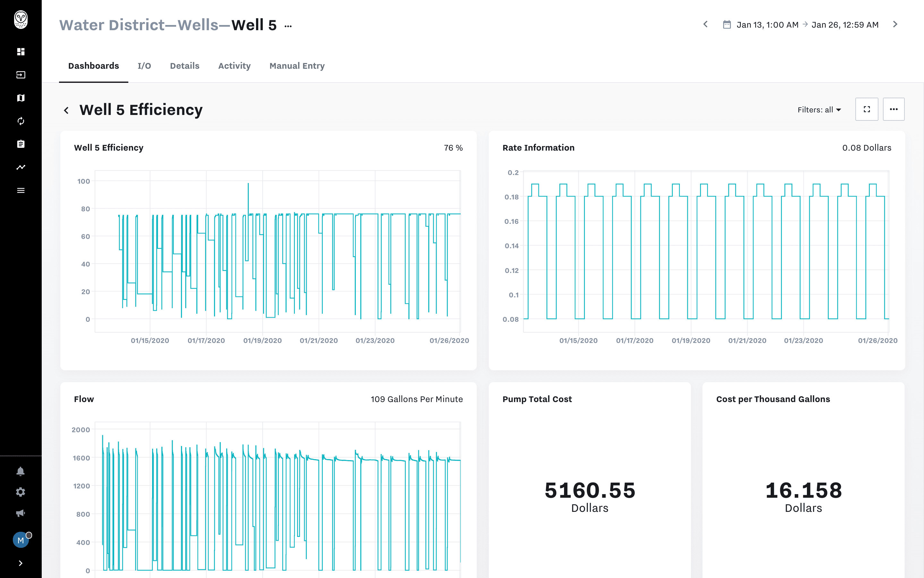The height and width of the screenshot is (578, 924).
Task: Click the 76 % efficiency value
Action: pos(453,148)
